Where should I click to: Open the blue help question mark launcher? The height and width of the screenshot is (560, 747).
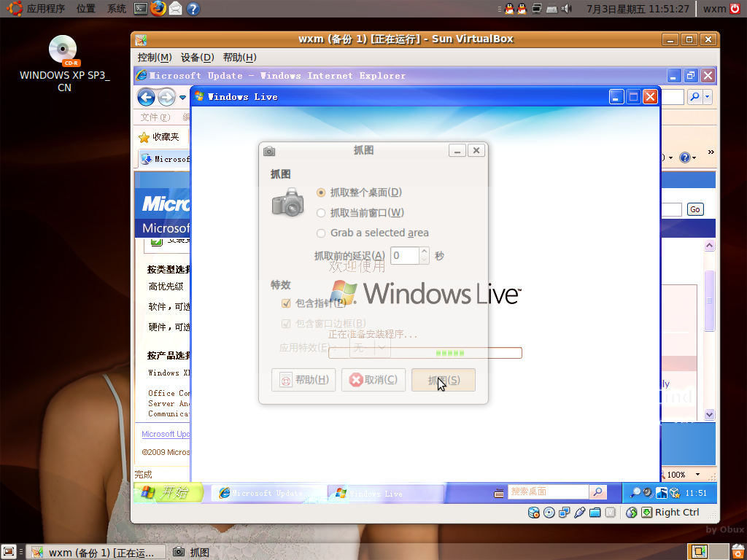tap(193, 9)
